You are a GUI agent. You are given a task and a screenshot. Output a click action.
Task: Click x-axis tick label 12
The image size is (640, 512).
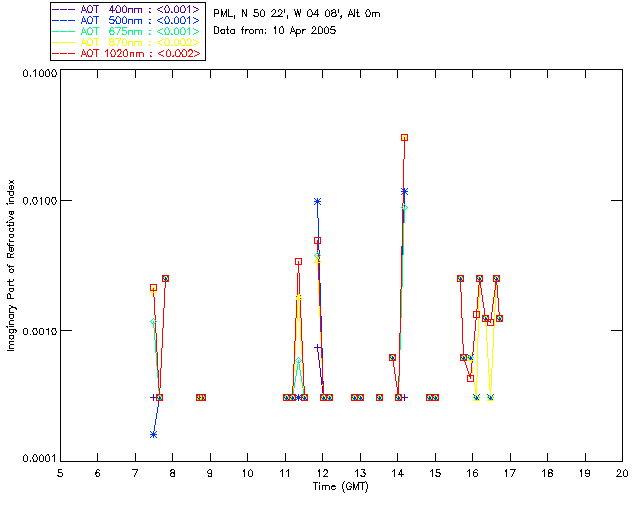tap(322, 473)
